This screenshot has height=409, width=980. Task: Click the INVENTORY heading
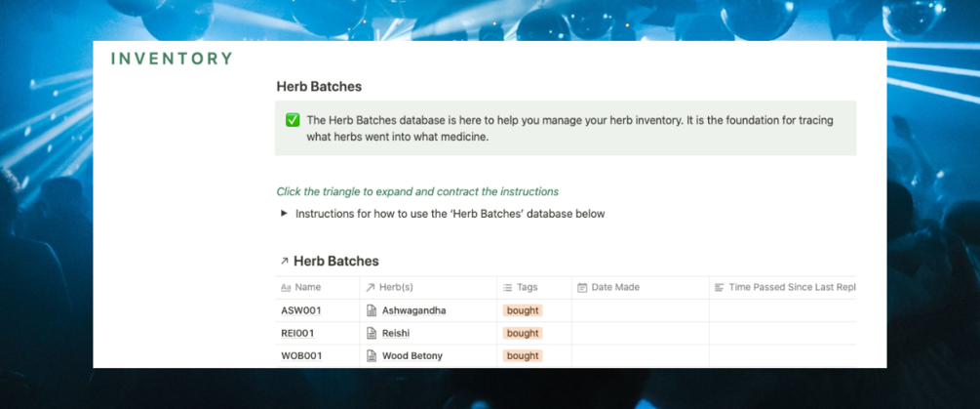[x=172, y=59]
